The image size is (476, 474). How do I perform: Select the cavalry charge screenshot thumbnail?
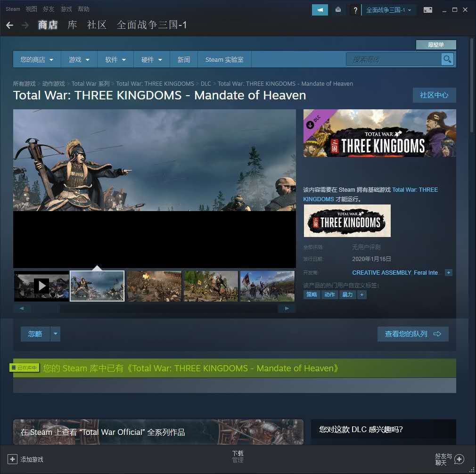pyautogui.click(x=267, y=286)
